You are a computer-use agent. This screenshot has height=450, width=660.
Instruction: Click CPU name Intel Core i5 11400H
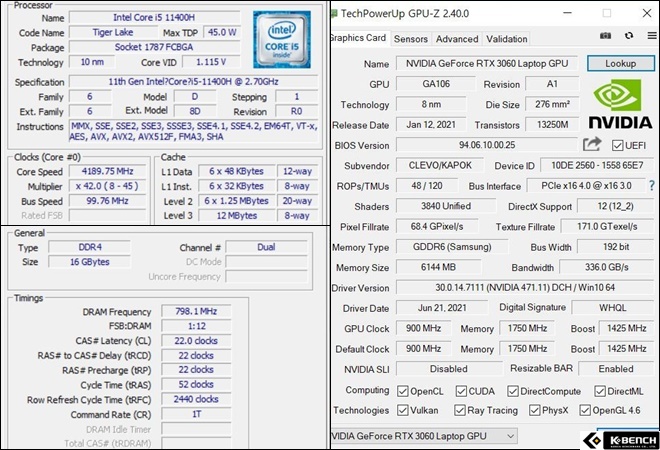154,17
